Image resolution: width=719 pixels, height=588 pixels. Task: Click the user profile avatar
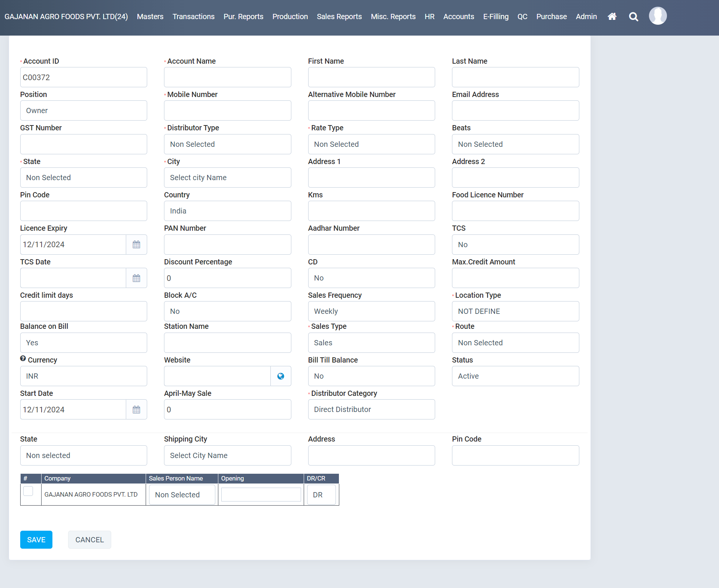tap(658, 16)
